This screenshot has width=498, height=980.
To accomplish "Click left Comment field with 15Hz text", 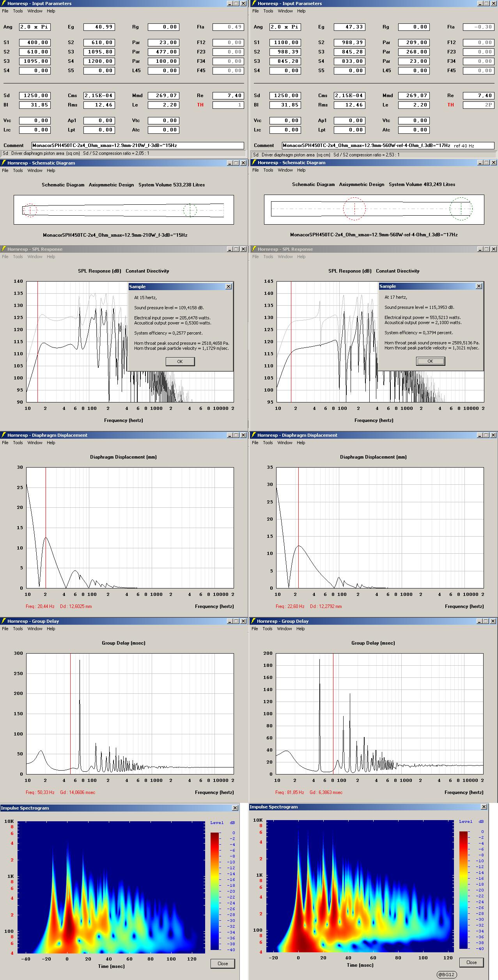I will coord(138,145).
